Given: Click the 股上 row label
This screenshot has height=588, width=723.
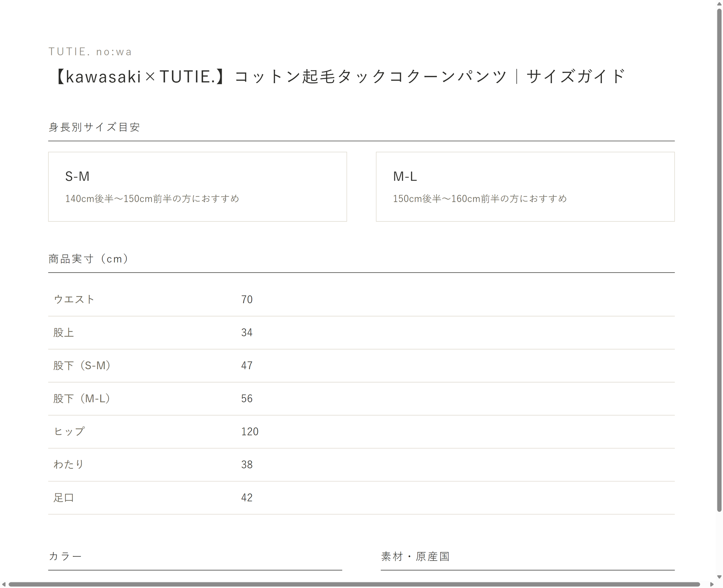Looking at the screenshot, I should pos(64,332).
